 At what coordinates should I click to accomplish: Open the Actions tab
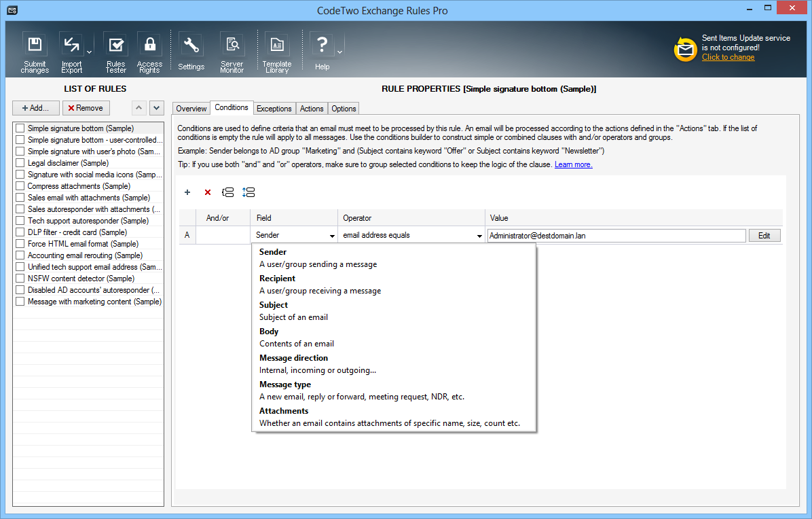click(x=312, y=108)
